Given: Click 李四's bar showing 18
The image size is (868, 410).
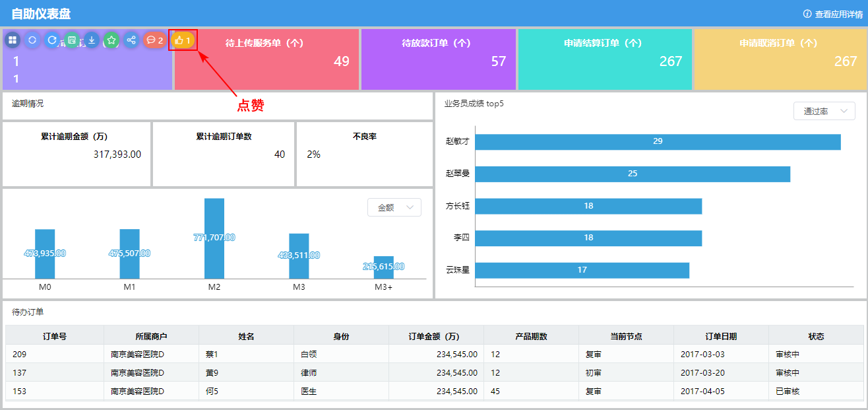Looking at the screenshot, I should [588, 238].
